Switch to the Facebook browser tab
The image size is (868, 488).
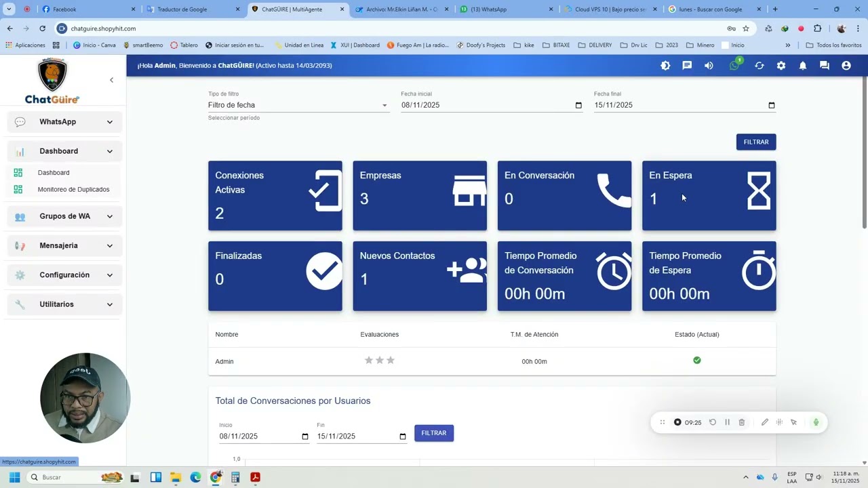click(88, 9)
